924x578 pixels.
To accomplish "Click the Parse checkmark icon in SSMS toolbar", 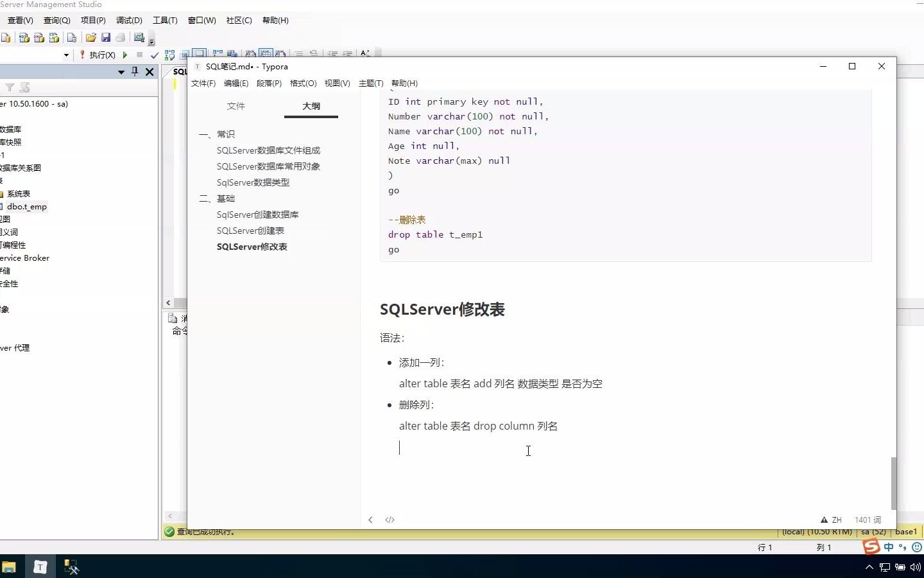I will pos(154,55).
